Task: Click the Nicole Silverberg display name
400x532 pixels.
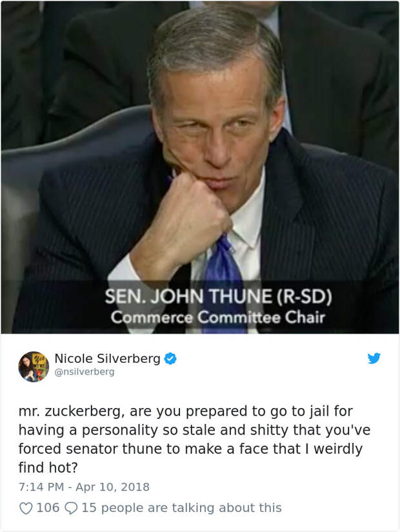Action: point(108,358)
